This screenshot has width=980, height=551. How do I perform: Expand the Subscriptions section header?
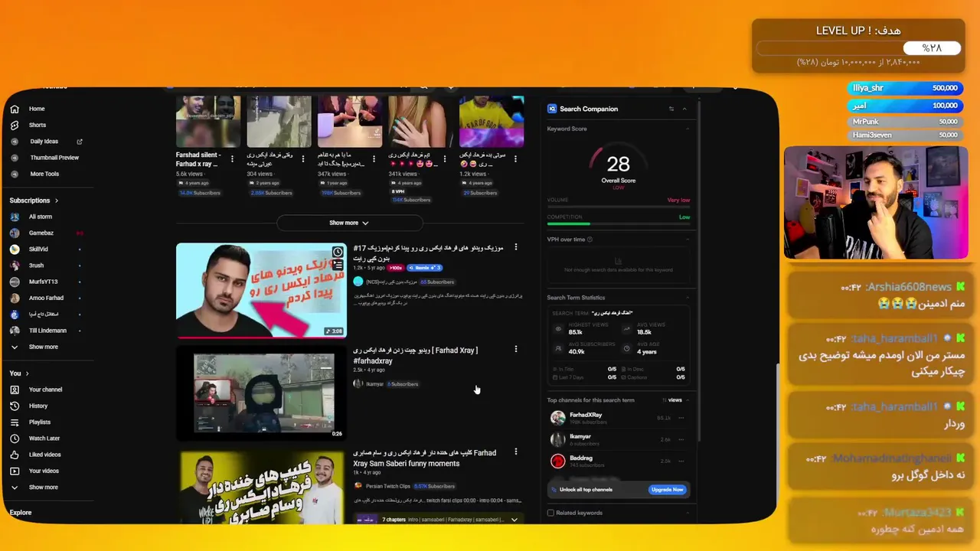pyautogui.click(x=34, y=201)
